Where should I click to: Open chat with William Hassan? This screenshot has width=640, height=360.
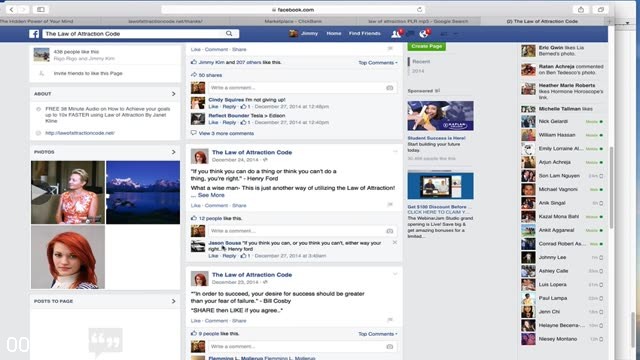tap(562, 135)
